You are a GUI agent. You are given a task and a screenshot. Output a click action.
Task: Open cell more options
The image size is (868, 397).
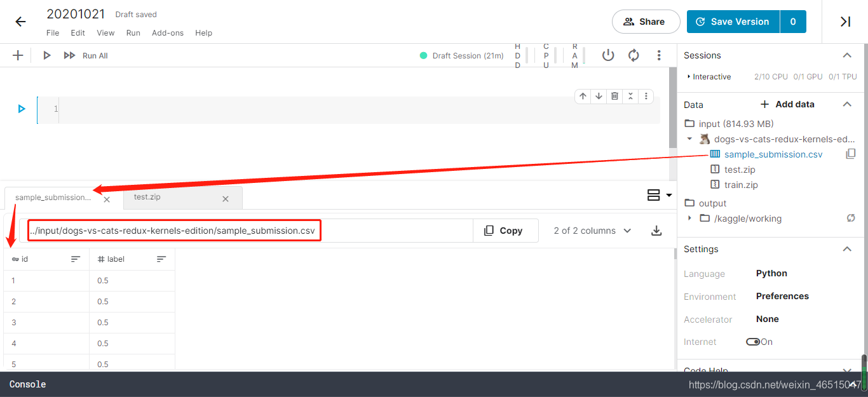tap(646, 96)
